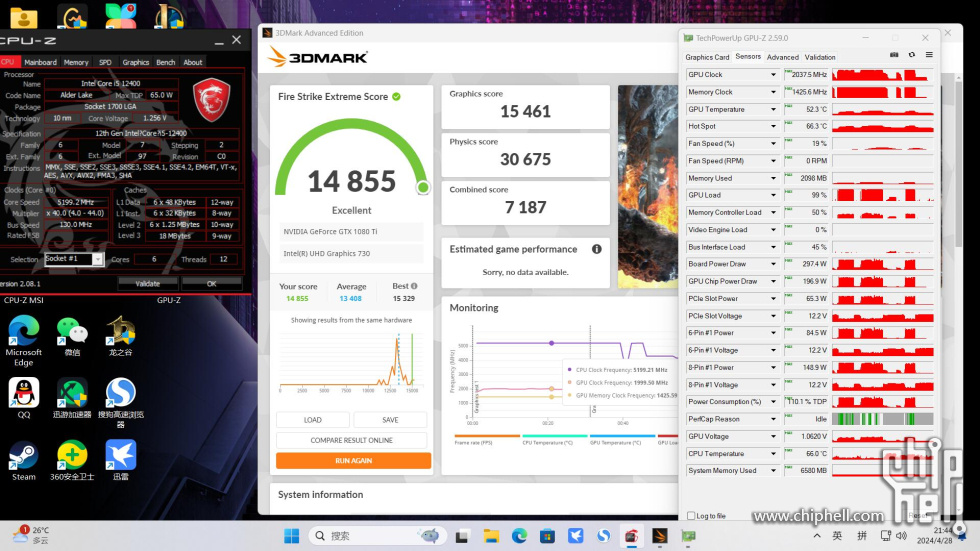Image resolution: width=980 pixels, height=551 pixels.
Task: Open File Explorer on taskbar
Action: click(x=491, y=536)
